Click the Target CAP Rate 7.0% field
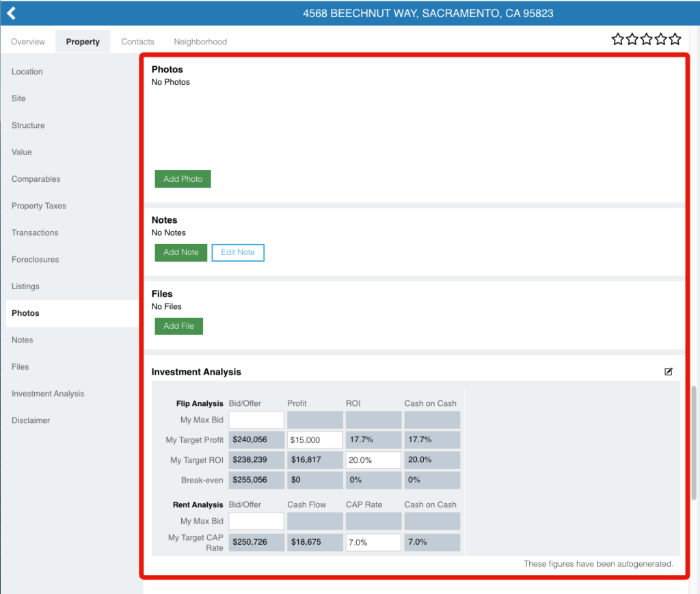The height and width of the screenshot is (594, 700). [373, 542]
